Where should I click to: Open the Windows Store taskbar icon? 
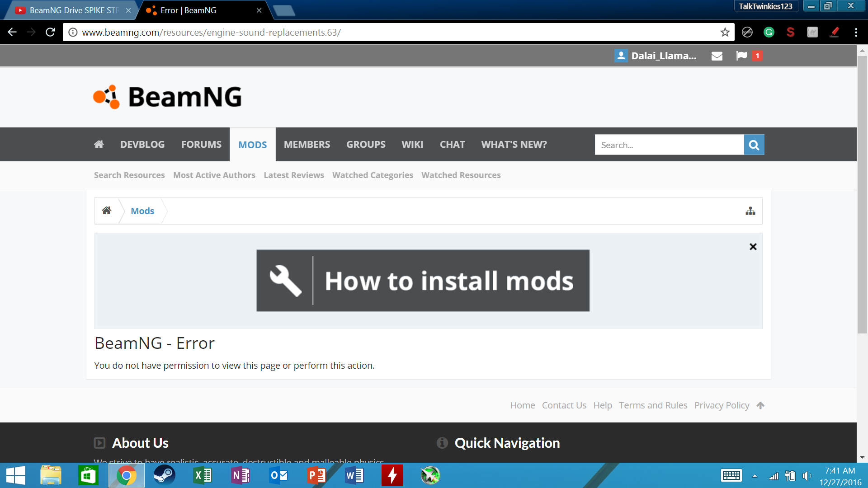pyautogui.click(x=88, y=475)
